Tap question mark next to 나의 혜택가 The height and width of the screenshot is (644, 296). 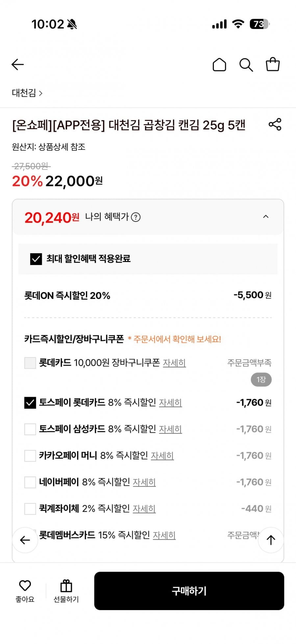[136, 217]
